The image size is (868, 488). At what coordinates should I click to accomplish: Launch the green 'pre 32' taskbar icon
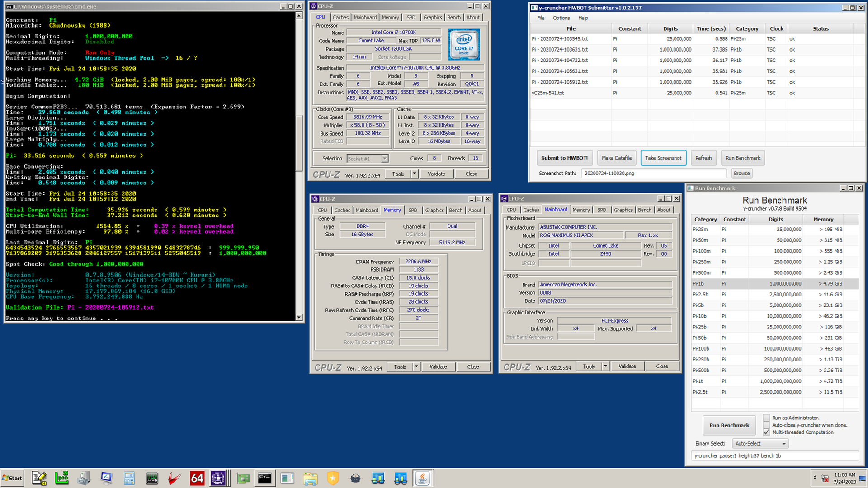point(61,478)
